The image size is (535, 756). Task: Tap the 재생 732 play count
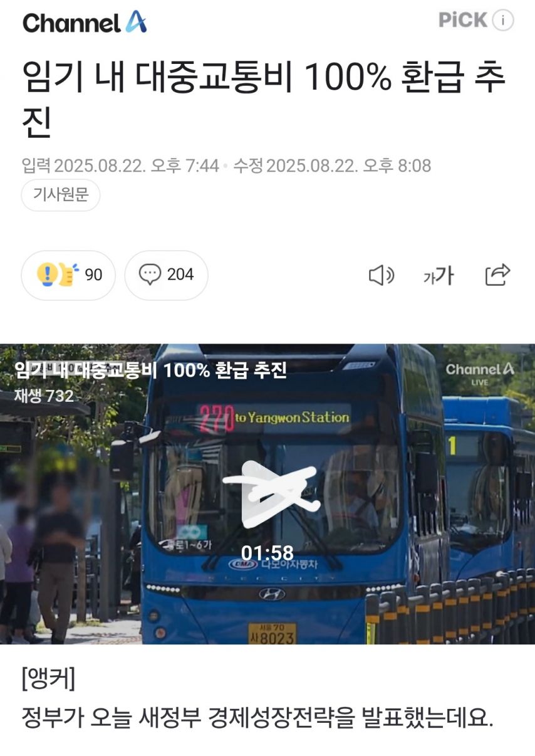click(44, 396)
